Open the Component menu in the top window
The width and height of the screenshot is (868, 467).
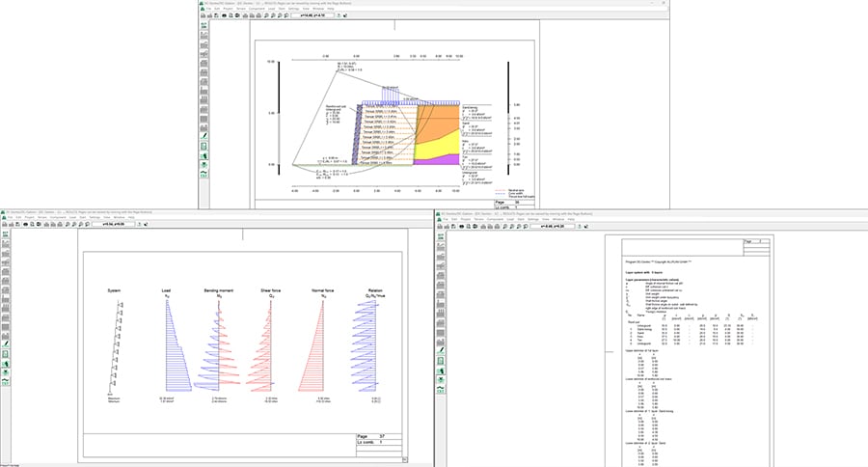(257, 9)
